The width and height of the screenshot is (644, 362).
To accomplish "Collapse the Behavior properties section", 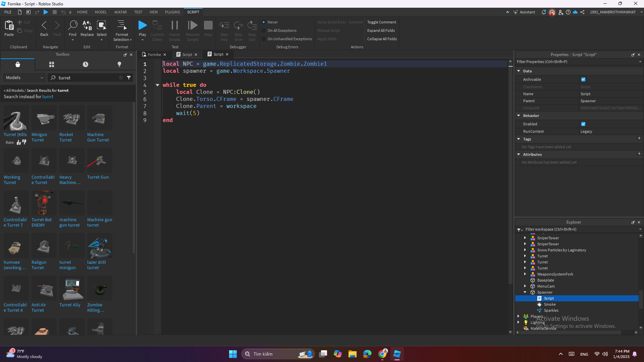I will [x=519, y=116].
